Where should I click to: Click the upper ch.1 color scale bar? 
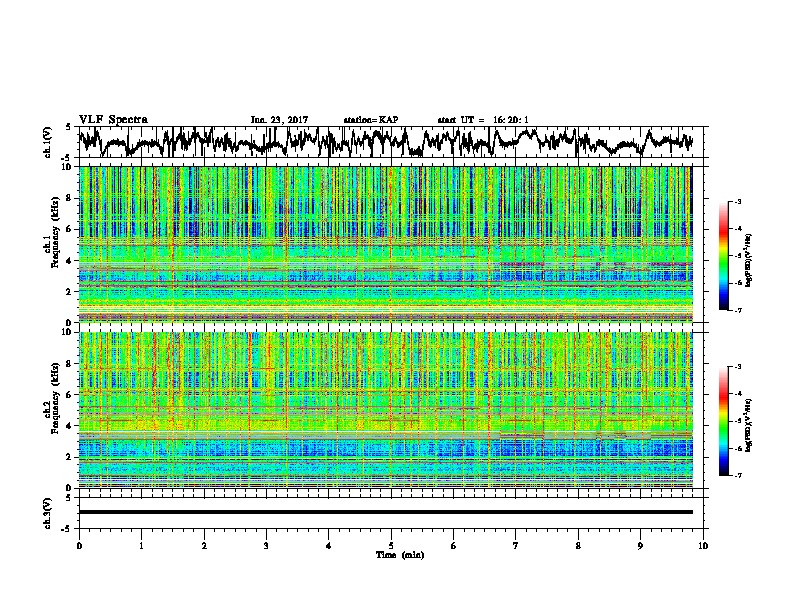coord(724,256)
